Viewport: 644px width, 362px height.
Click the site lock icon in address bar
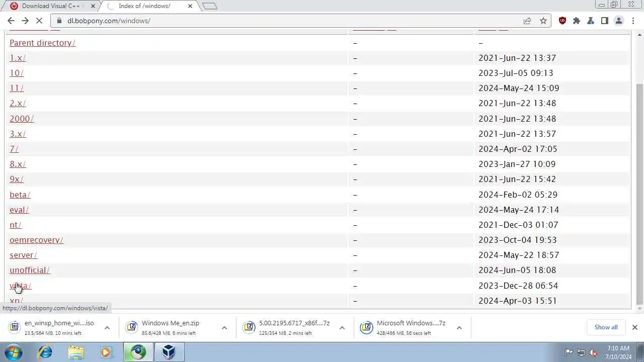pos(59,21)
